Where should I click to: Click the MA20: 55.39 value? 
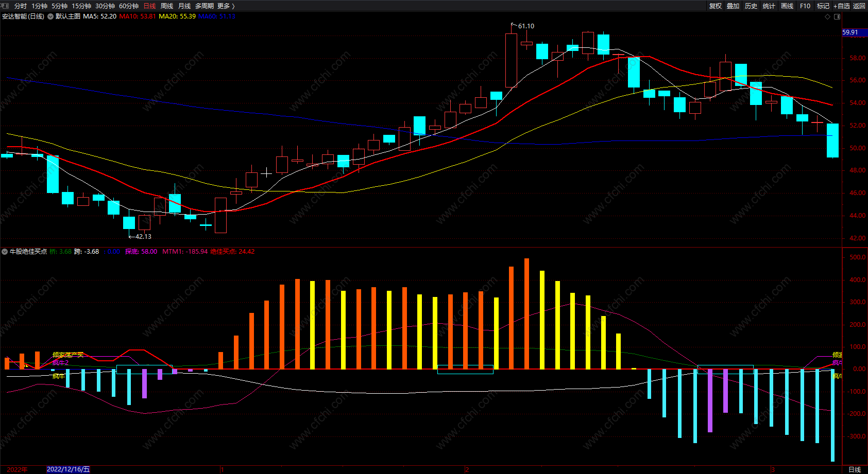pos(177,16)
